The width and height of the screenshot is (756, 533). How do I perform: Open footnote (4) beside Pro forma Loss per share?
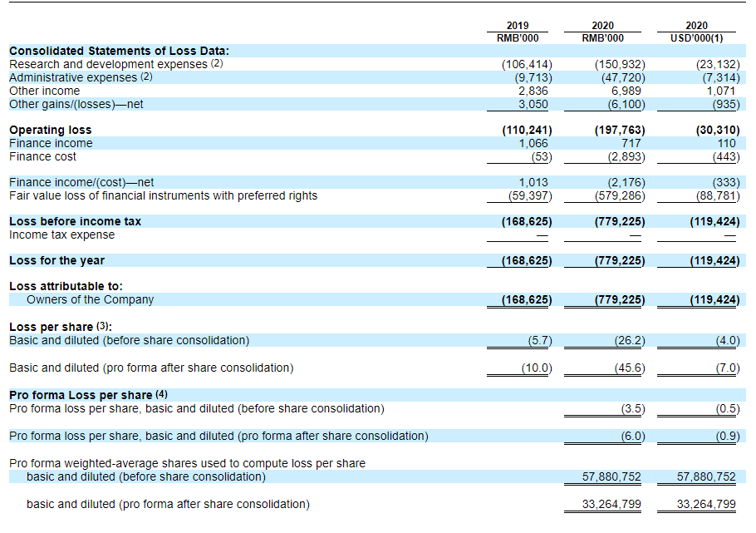pyautogui.click(x=161, y=395)
